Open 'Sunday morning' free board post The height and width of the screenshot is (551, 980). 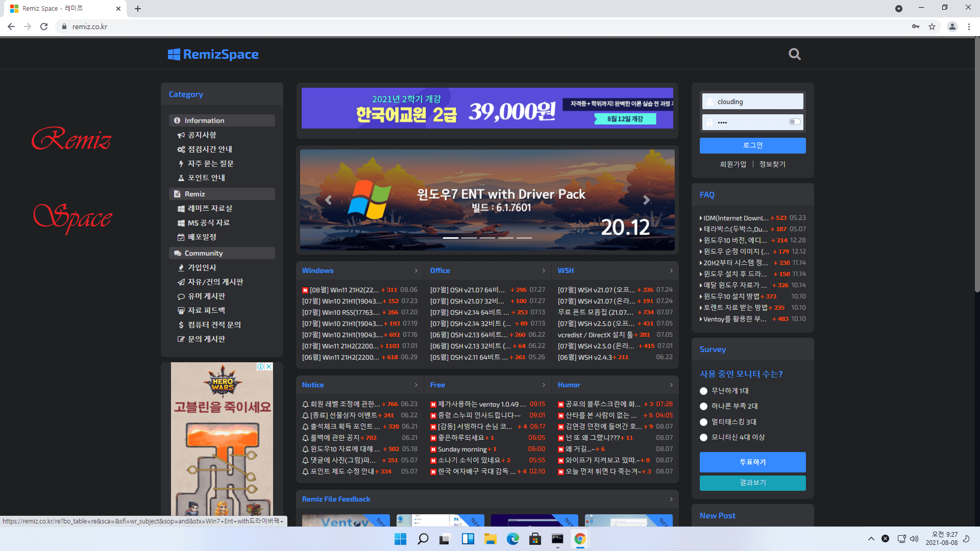462,449
